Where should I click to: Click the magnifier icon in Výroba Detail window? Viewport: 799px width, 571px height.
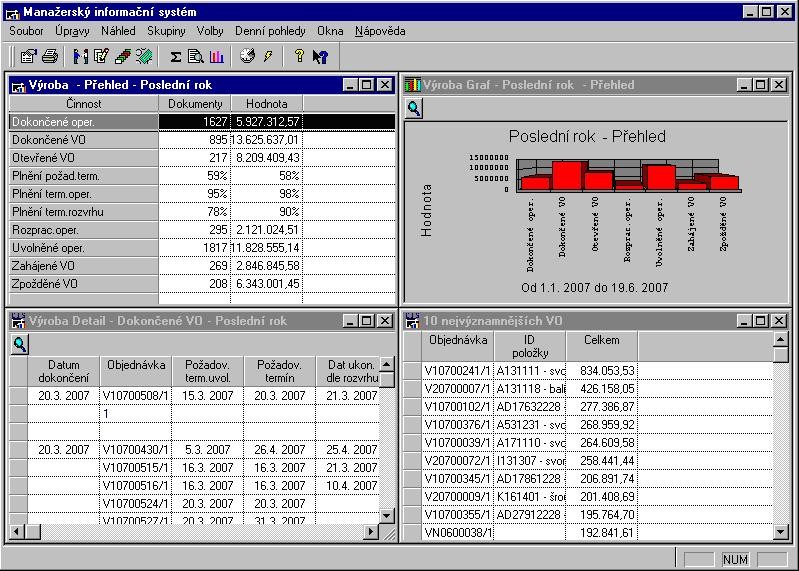pos(19,344)
